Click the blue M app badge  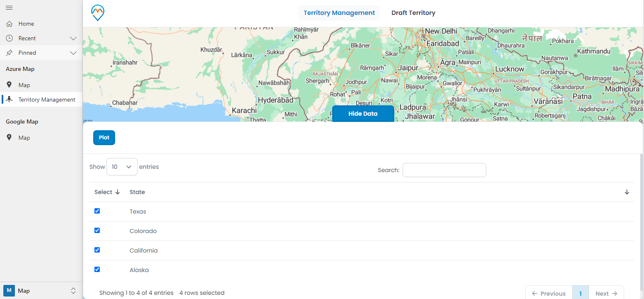pyautogui.click(x=9, y=291)
